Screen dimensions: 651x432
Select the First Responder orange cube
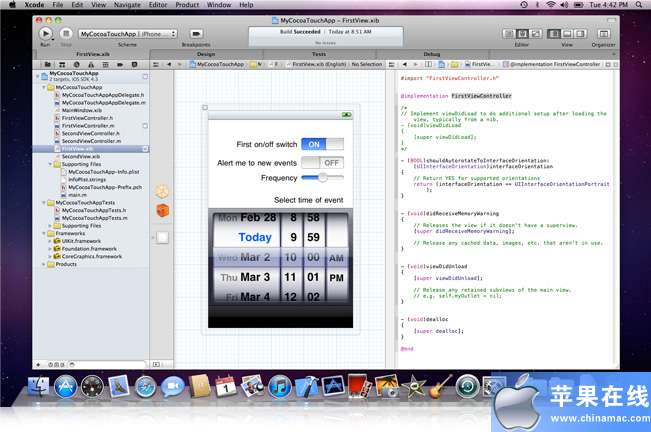point(161,209)
